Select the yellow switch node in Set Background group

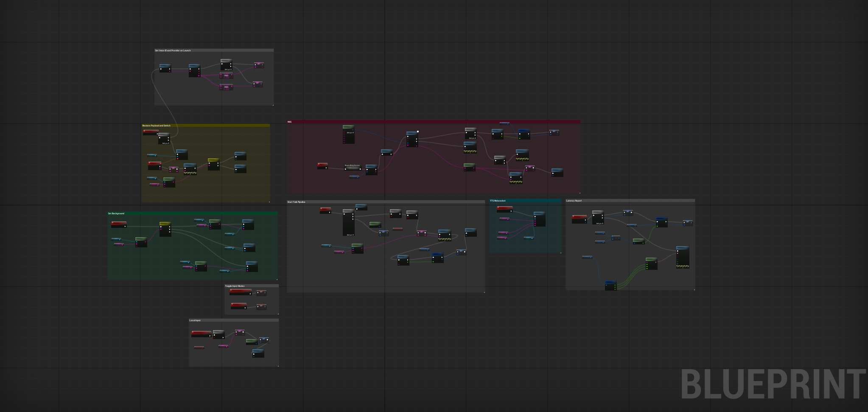pyautogui.click(x=165, y=229)
